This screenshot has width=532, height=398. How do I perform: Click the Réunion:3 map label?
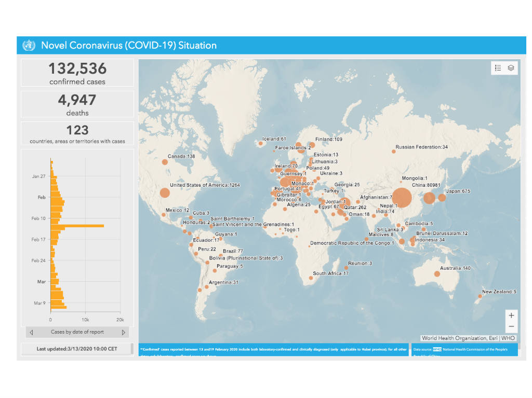[x=360, y=264]
